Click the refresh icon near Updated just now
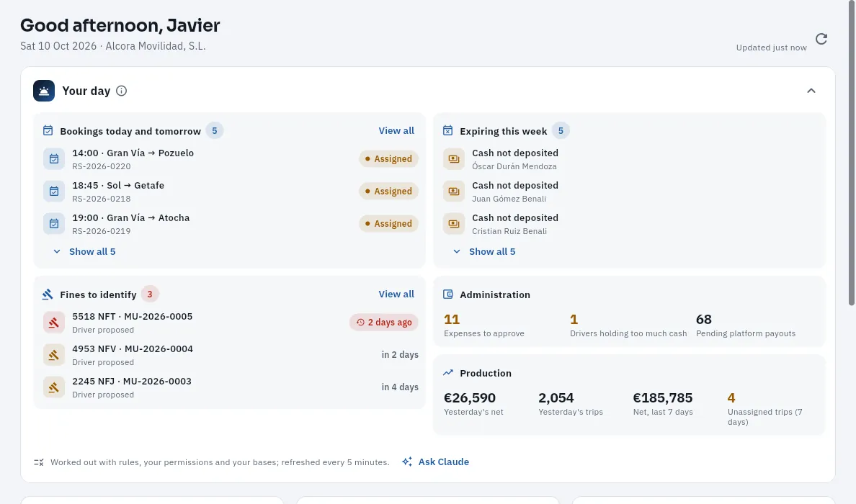The image size is (856, 504). tap(821, 39)
